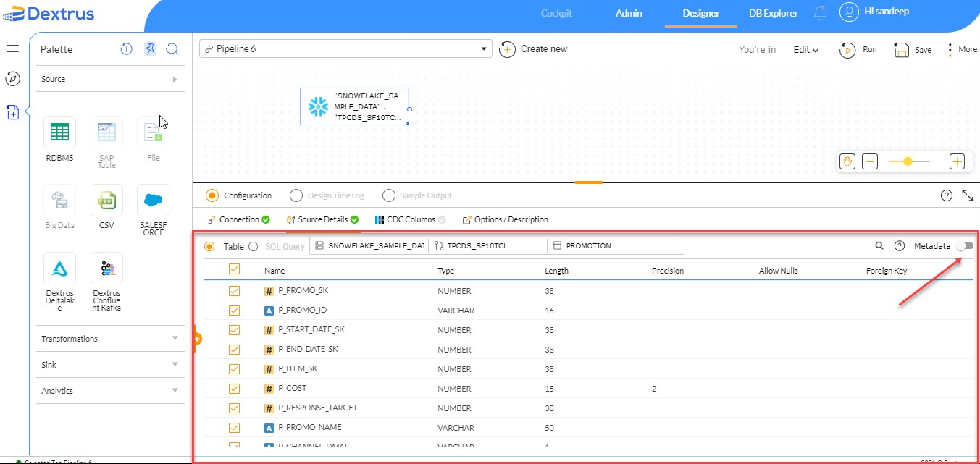Open the Admin tab
Viewport: 980px width, 464px height.
[629, 13]
